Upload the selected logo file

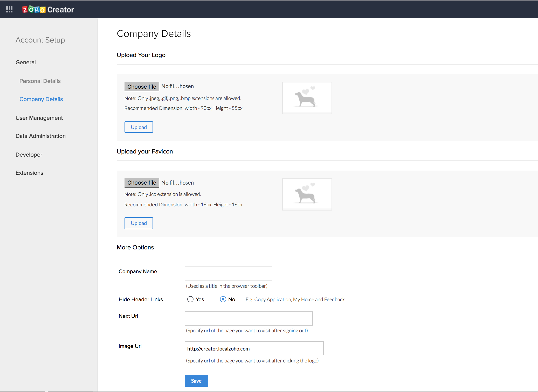coord(139,127)
